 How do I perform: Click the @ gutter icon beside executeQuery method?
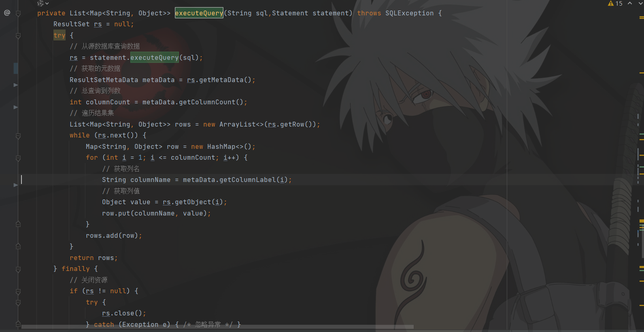[7, 13]
